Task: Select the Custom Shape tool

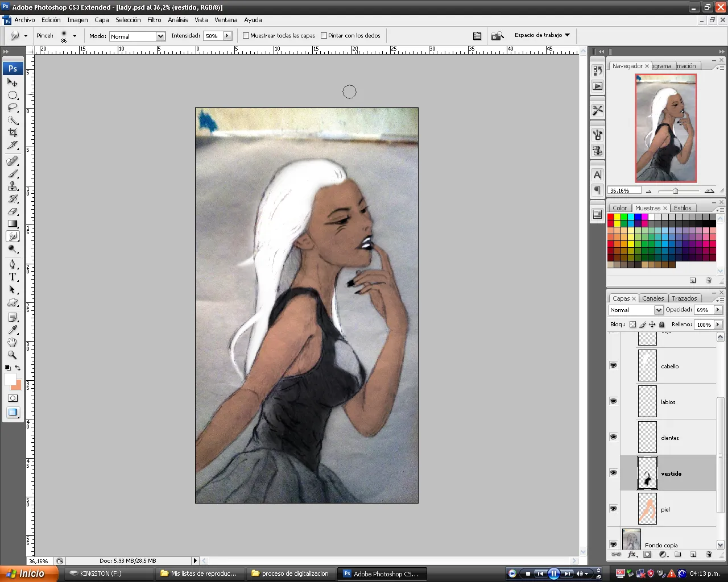Action: (x=13, y=302)
